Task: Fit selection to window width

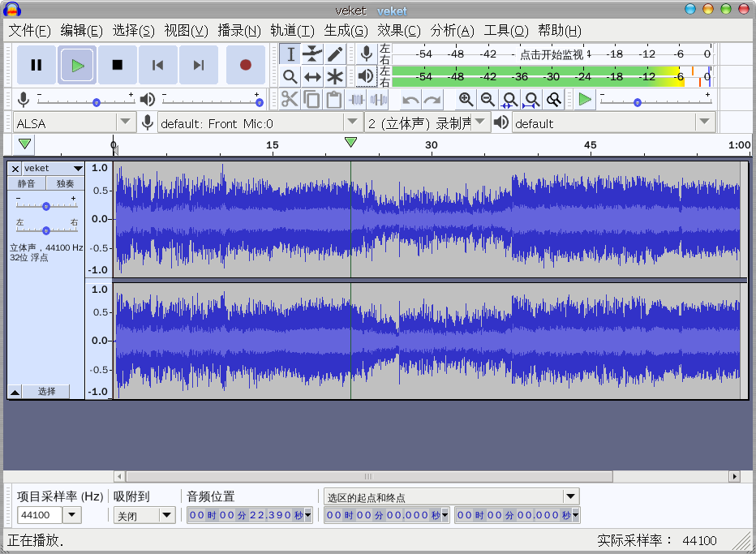Action: (x=509, y=100)
